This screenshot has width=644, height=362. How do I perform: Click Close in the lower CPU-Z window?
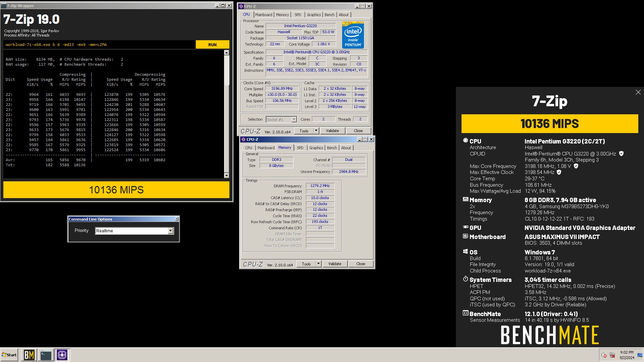pyautogui.click(x=361, y=264)
